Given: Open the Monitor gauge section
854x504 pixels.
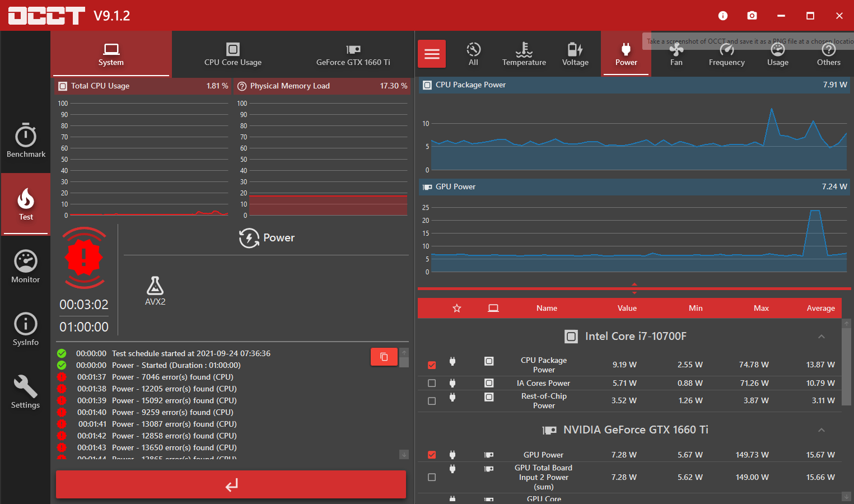Looking at the screenshot, I should 26,267.
